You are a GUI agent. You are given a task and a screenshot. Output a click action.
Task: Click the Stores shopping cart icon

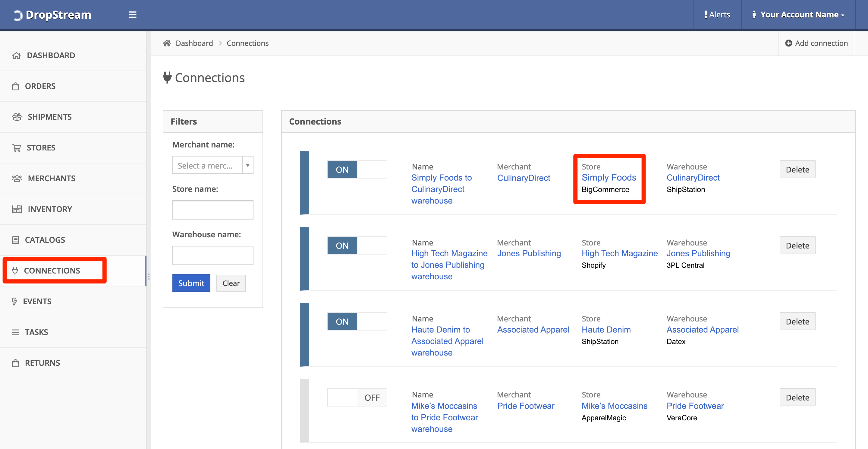(x=17, y=148)
